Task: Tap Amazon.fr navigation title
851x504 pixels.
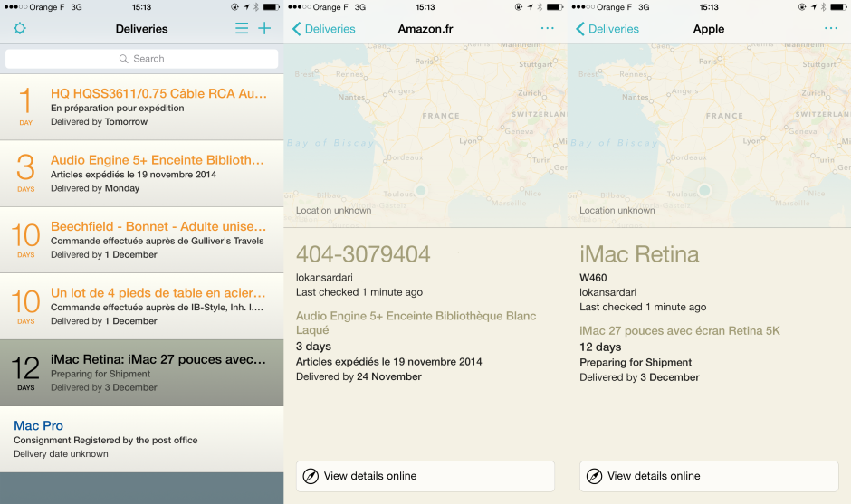Action: pos(425,29)
